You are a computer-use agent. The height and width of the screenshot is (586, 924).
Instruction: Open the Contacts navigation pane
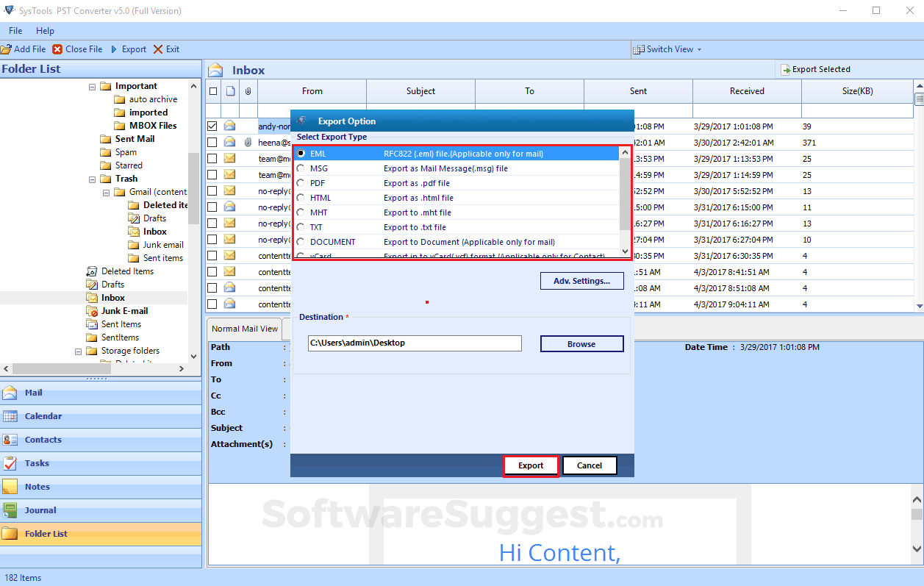[43, 440]
